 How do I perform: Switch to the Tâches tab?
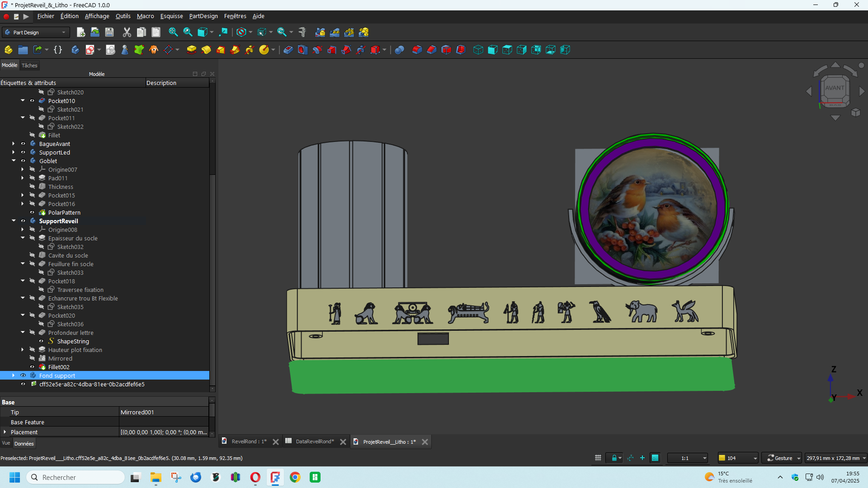pos(29,66)
